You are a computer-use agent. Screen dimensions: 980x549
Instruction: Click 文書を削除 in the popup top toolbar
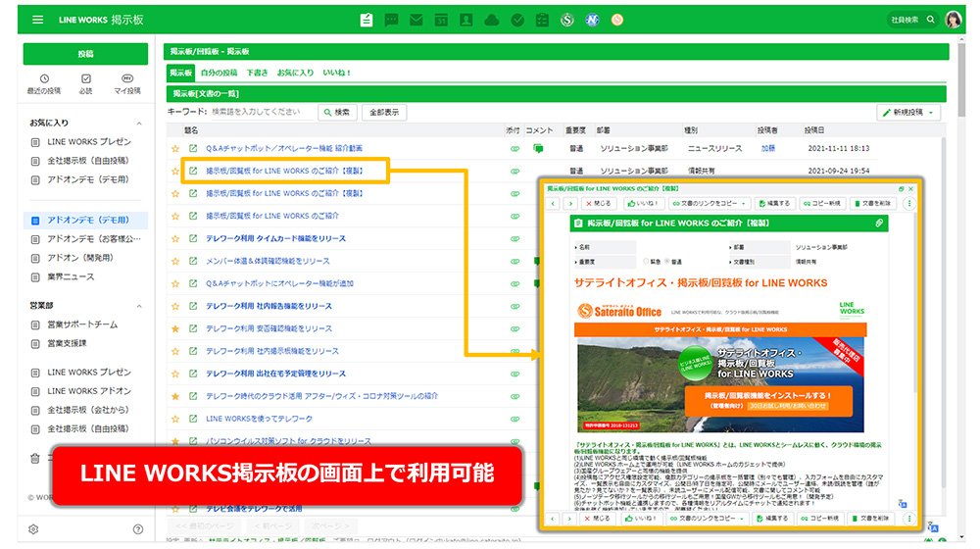pos(874,203)
